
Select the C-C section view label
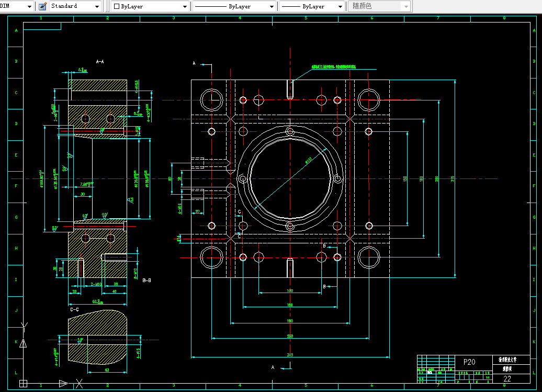coord(74,309)
